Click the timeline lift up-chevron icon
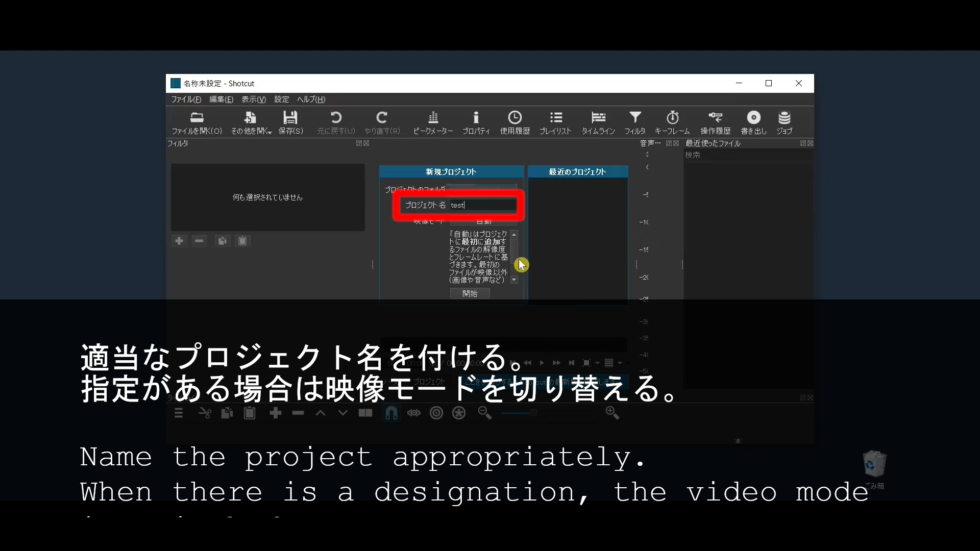Screen dimensions: 980x551 [x=321, y=413]
